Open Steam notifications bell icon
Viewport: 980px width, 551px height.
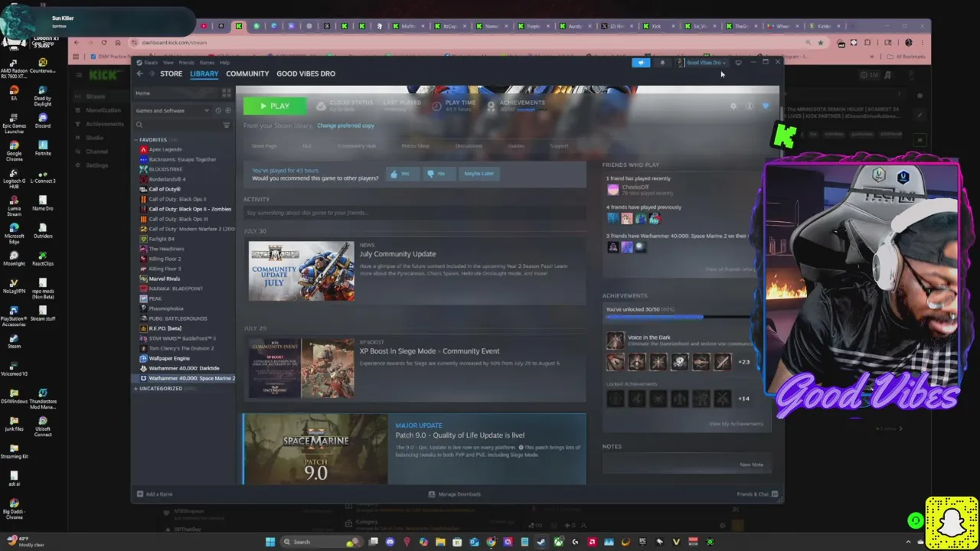pyautogui.click(x=663, y=63)
